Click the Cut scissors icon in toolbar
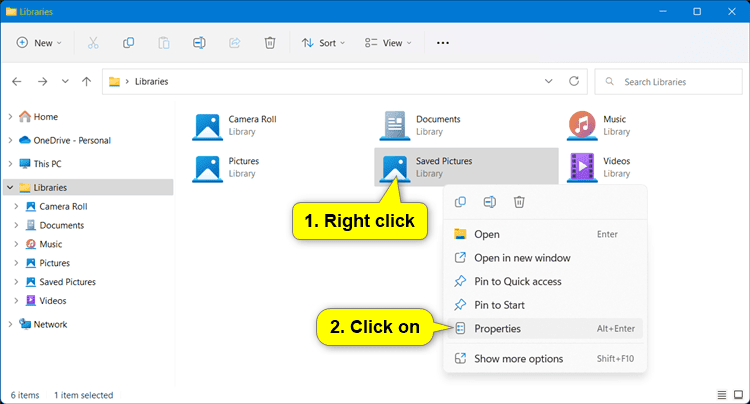Screen dimensions: 750x404 coord(93,43)
